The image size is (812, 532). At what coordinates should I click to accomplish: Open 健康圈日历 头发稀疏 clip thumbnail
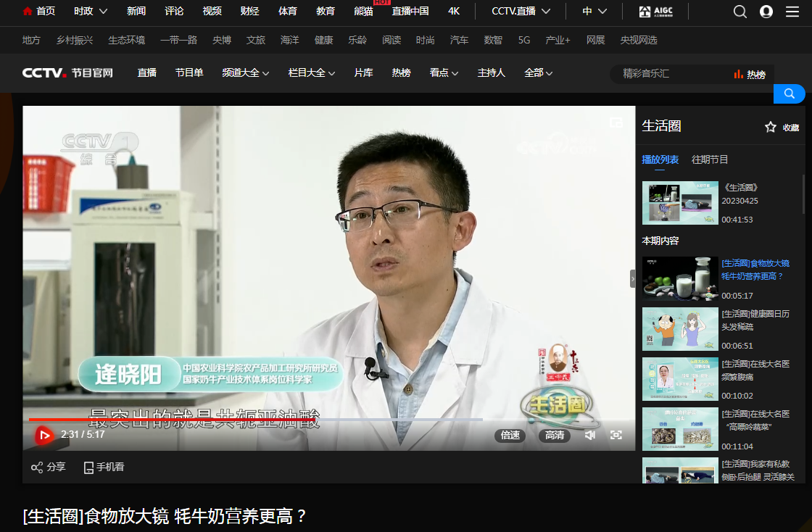tap(680, 329)
